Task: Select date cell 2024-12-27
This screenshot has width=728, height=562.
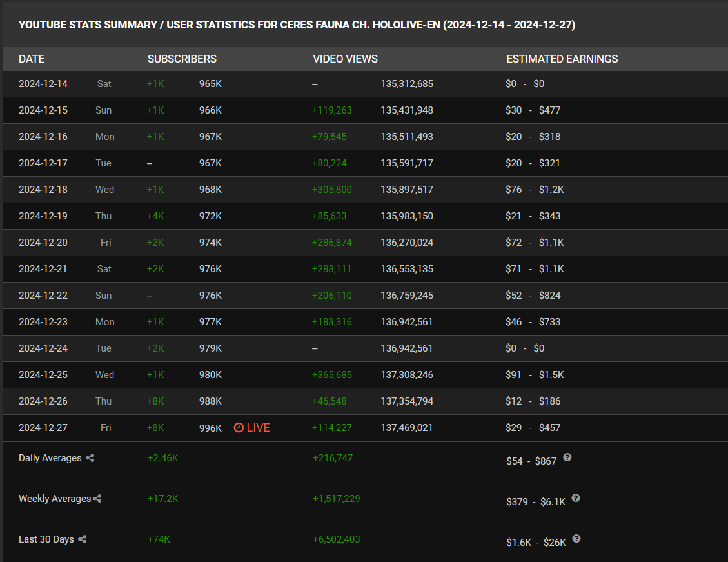Action: [x=43, y=428]
